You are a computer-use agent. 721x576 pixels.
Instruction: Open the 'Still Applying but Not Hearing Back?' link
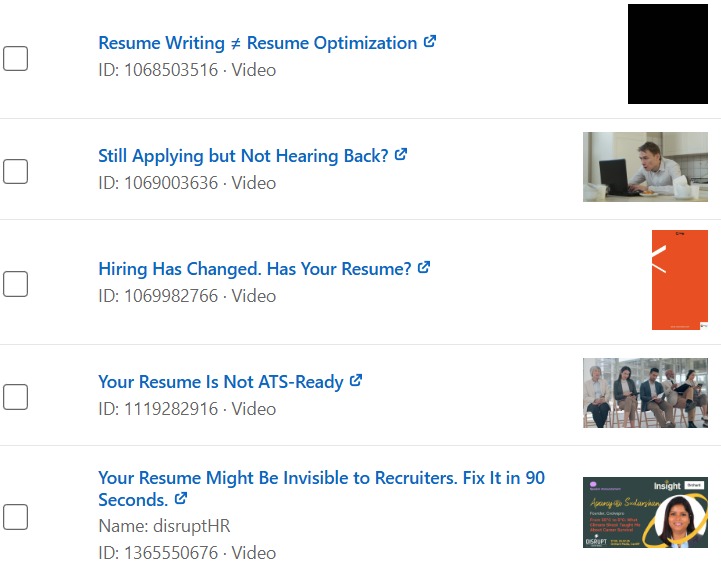pos(243,156)
